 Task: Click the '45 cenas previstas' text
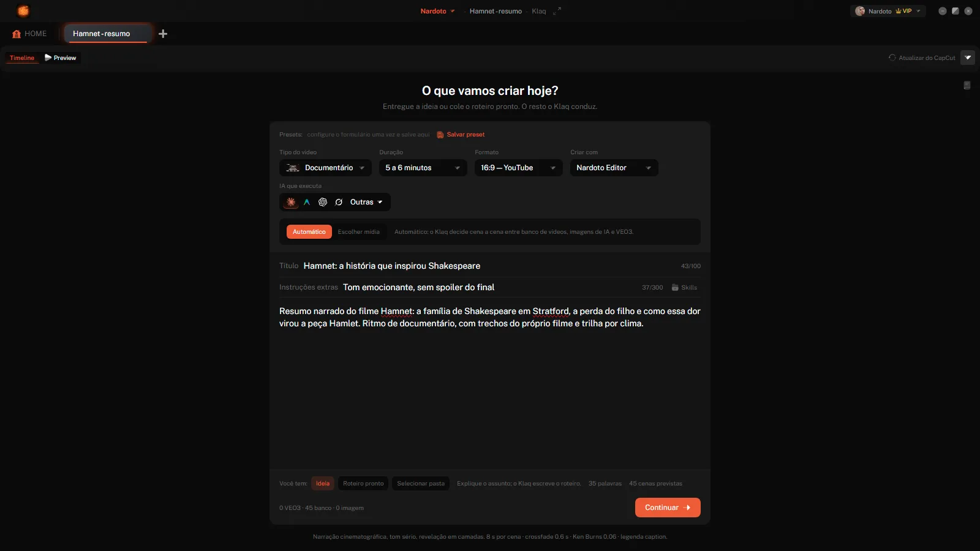coord(655,484)
